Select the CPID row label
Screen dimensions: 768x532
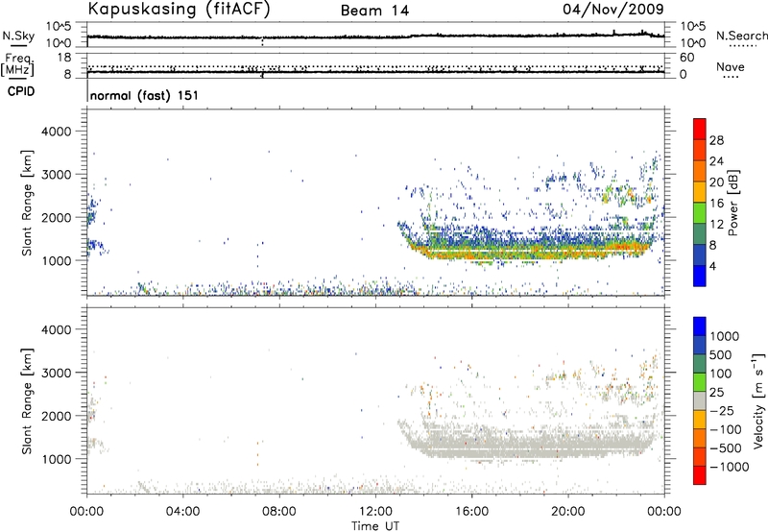[21, 91]
